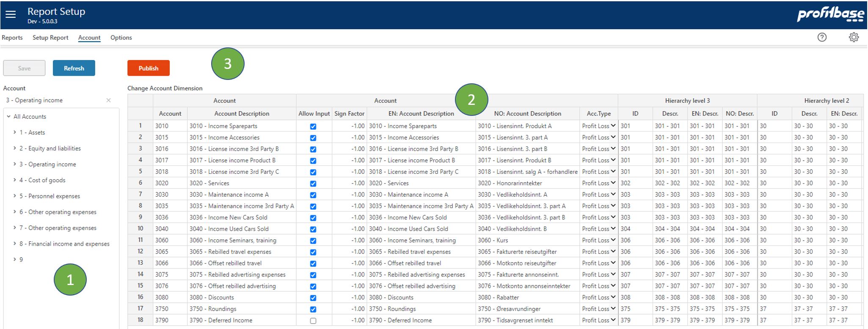Click cell '3035 - Vedlikeholdsinnt. 3. part A'

coord(528,206)
